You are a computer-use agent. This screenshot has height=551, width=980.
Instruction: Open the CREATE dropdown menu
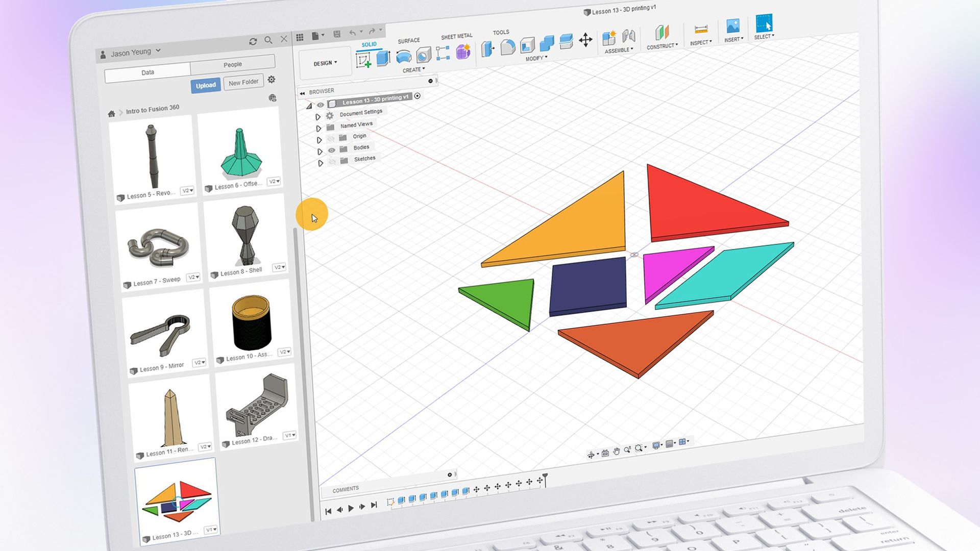pos(413,70)
